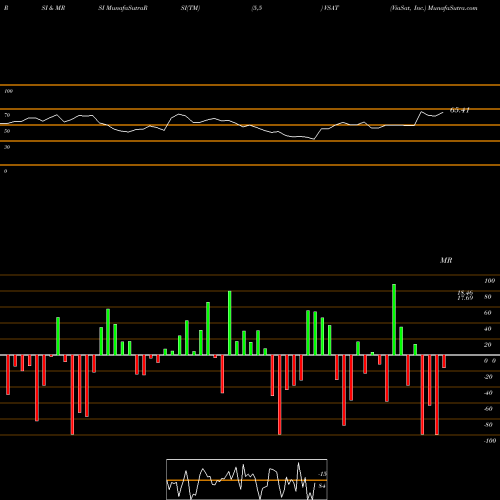Image resolution: width=500 pixels, height=500 pixels.
Task: Click the MR axis label -80
Action: tap(488, 425)
